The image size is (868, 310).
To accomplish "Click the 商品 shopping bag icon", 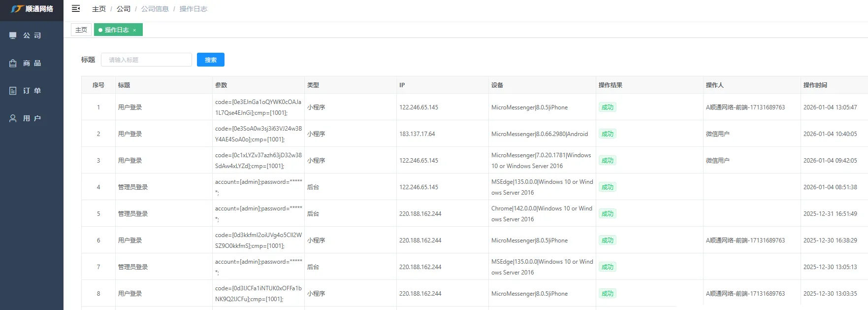I will coord(13,63).
